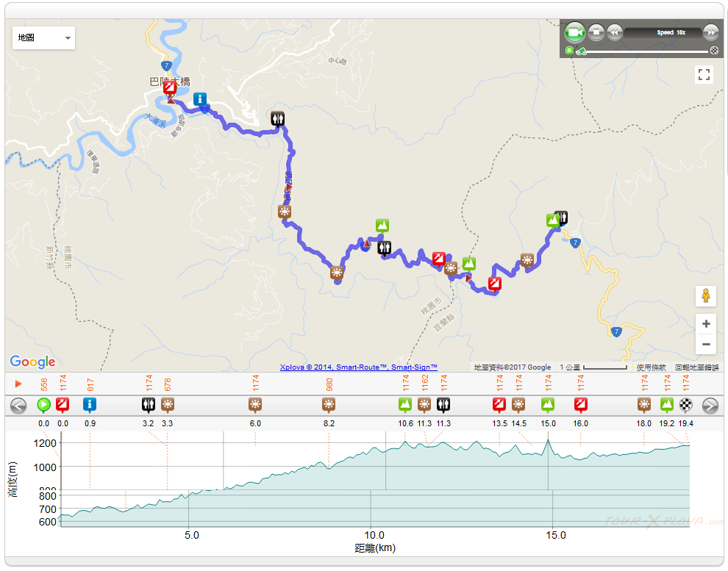Image resolution: width=728 pixels, height=571 pixels.
Task: Decrease playback speed with rewind button
Action: (615, 33)
